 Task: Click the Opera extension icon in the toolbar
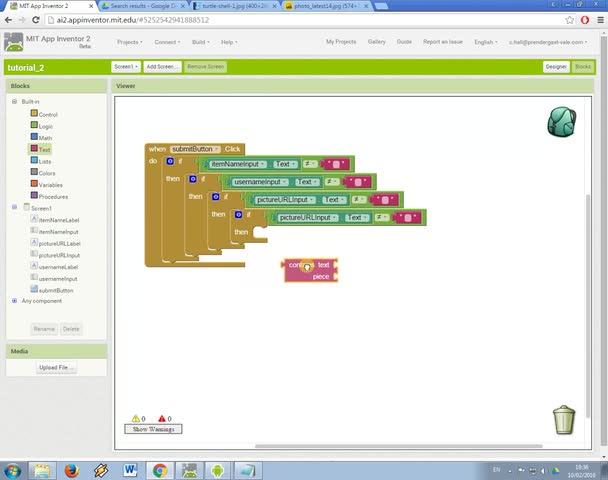coord(585,20)
